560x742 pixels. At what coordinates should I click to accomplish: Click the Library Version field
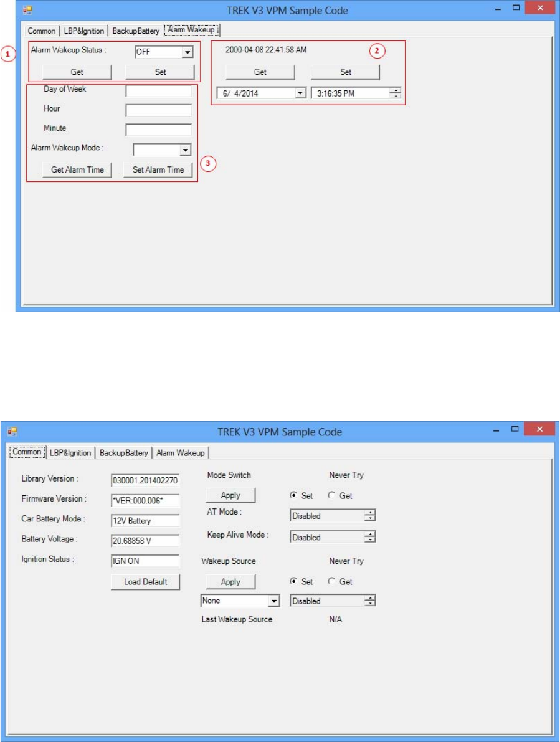pyautogui.click(x=145, y=480)
